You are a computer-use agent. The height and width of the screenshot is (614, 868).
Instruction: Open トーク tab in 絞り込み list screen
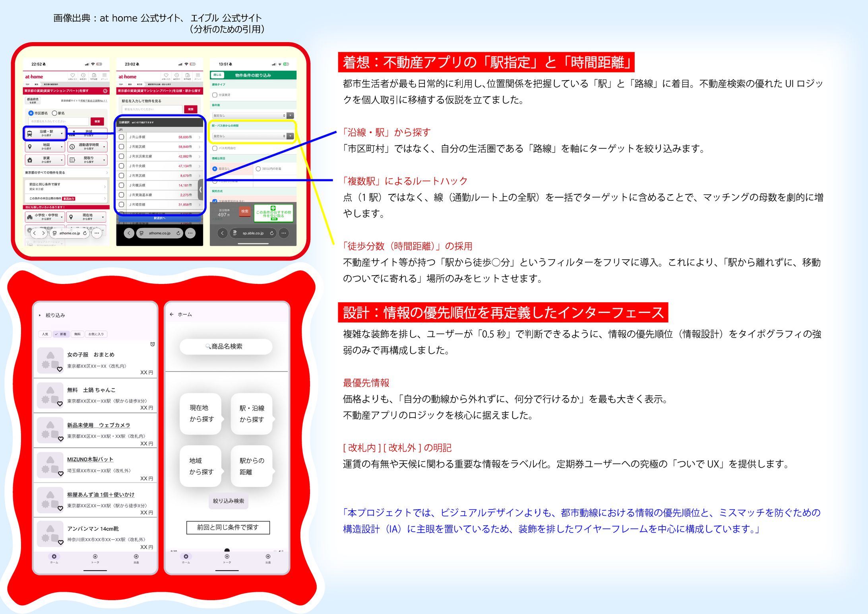(95, 559)
